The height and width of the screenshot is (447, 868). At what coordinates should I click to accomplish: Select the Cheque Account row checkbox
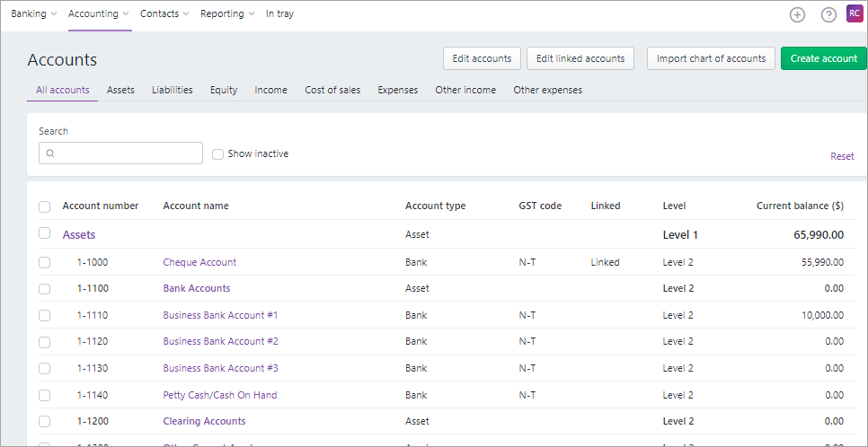point(44,263)
